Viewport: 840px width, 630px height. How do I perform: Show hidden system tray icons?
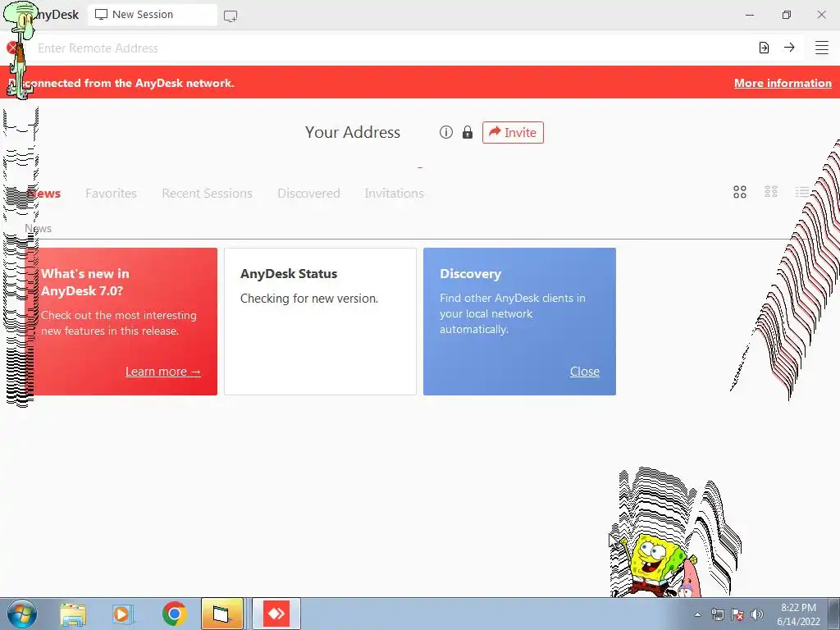[697, 614]
